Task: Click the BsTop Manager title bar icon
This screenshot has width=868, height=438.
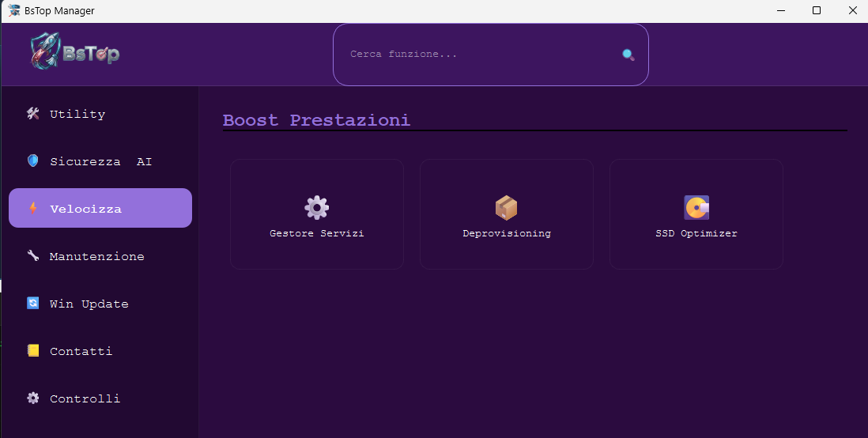Action: click(13, 11)
